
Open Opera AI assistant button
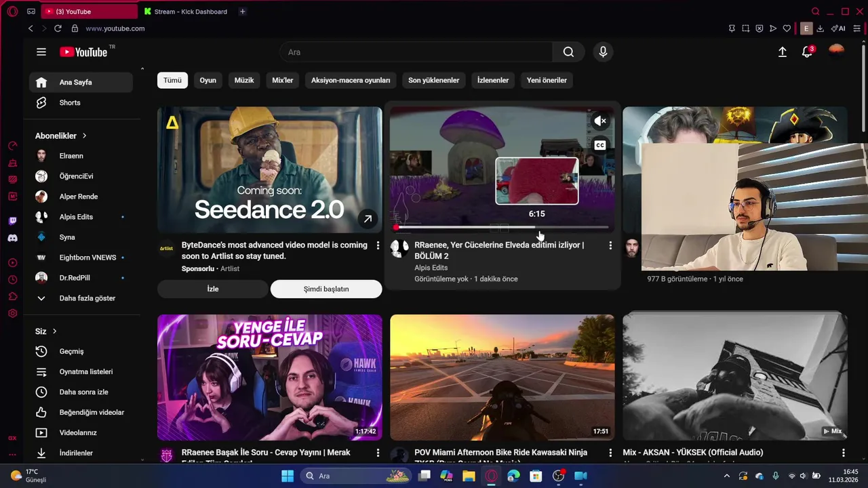[839, 28]
